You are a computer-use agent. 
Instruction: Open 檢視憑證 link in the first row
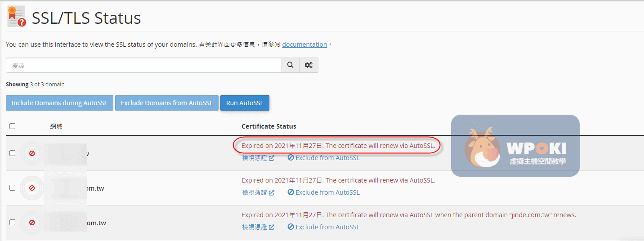258,158
